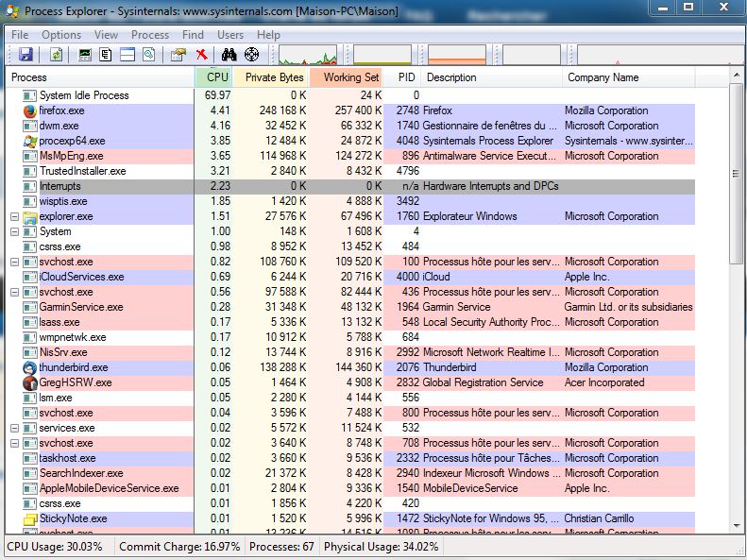This screenshot has width=747, height=560.
Task: Select the AppleMobileDeviceService.exe row
Action: (x=350, y=488)
